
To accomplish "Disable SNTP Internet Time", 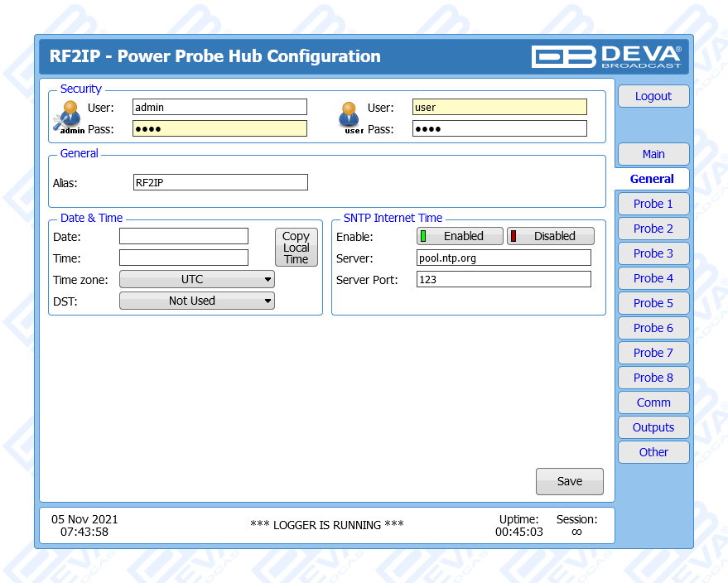I will pos(551,236).
